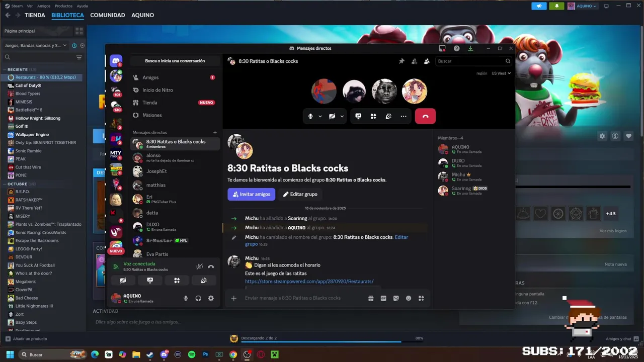Start an activity from call controls
This screenshot has height=362, width=644.
[373, 116]
